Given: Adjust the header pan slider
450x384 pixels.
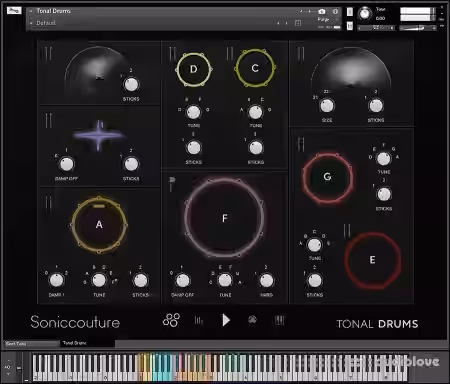Looking at the screenshot, I should pyautogui.click(x=377, y=28).
